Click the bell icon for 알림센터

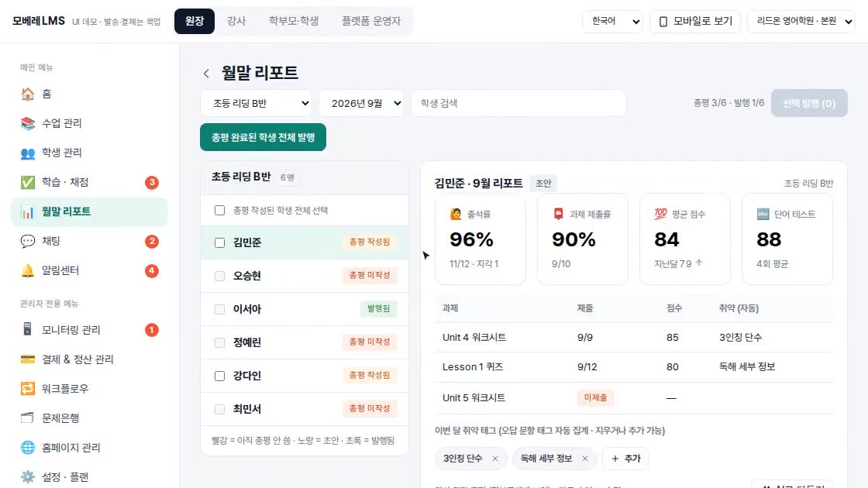pos(27,270)
